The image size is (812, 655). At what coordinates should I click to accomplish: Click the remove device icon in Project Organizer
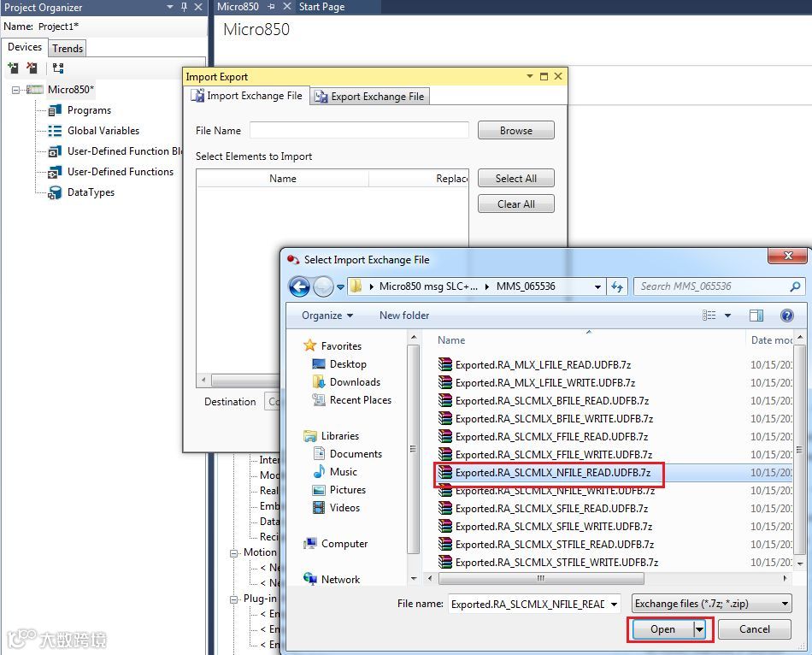pyautogui.click(x=32, y=68)
